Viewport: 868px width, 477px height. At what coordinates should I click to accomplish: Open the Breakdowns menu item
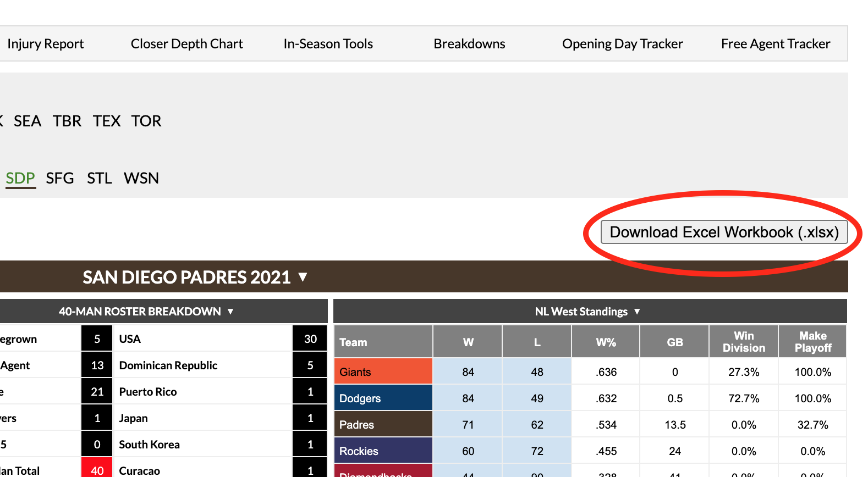pos(469,44)
